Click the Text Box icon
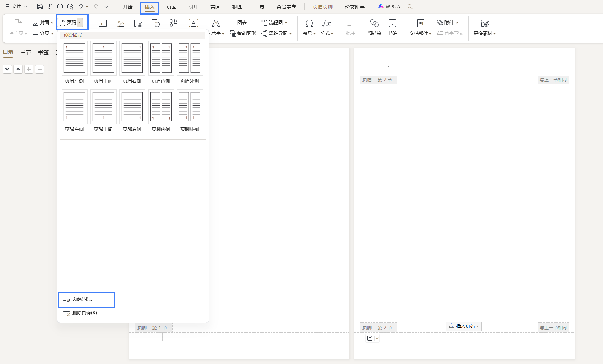Screen dimensions: 603x364 click(194, 23)
